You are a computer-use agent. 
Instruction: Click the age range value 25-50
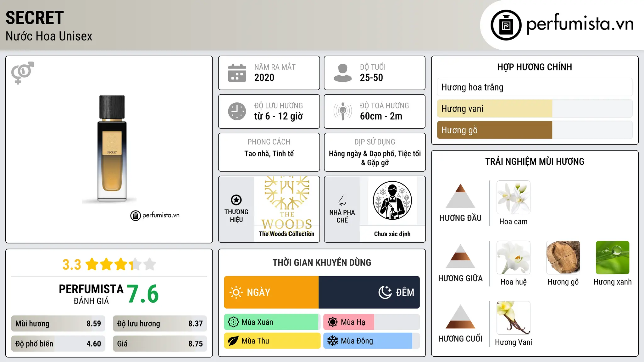coord(371,78)
